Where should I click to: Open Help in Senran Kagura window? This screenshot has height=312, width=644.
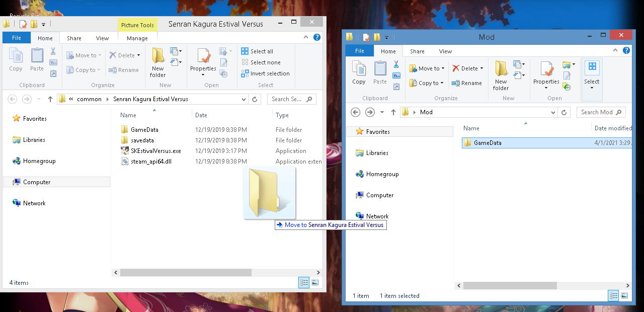(317, 37)
